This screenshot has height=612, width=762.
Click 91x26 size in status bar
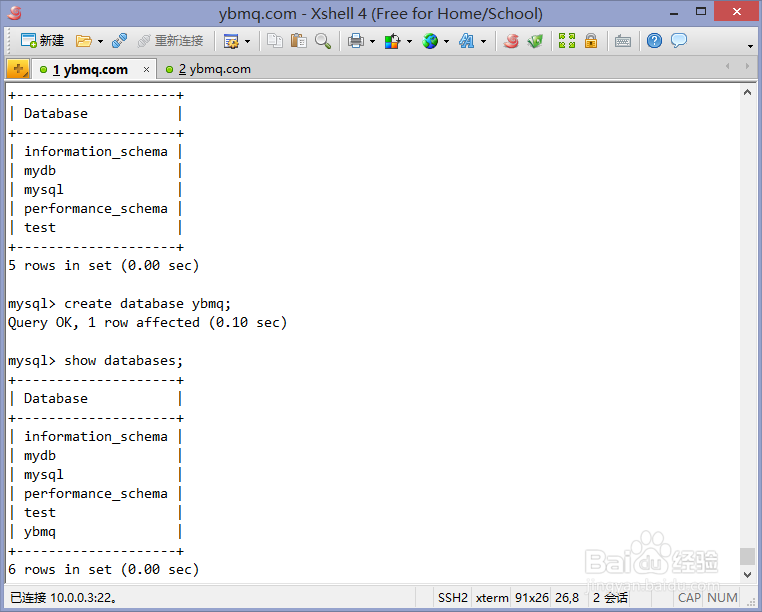(x=532, y=597)
